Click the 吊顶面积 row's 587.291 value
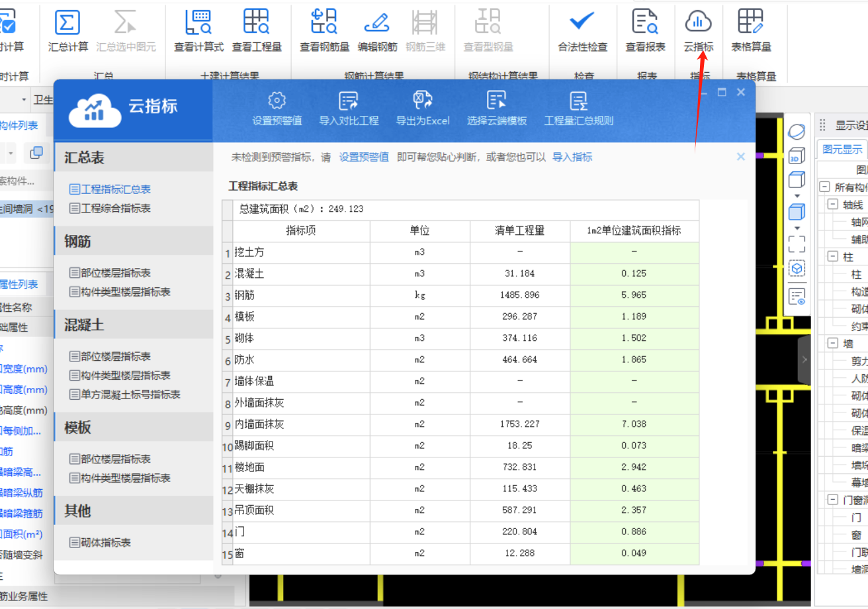 pos(520,510)
